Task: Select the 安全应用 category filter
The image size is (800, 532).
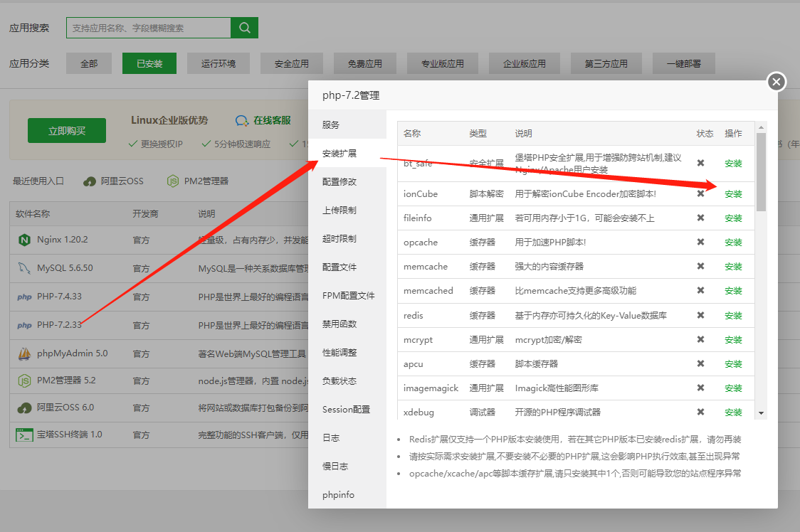Action: (292, 63)
